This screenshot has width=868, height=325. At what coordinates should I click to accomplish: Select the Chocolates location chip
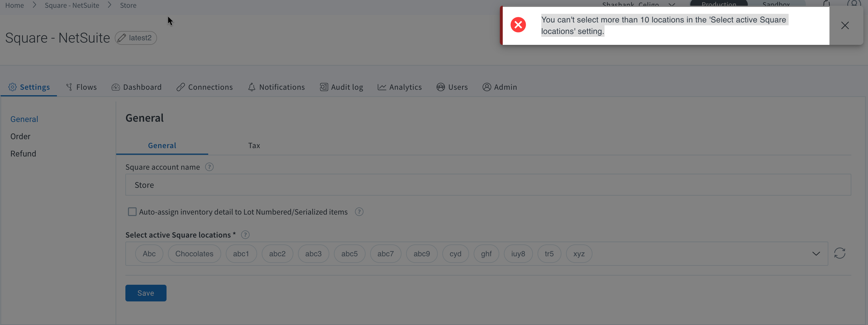(194, 254)
